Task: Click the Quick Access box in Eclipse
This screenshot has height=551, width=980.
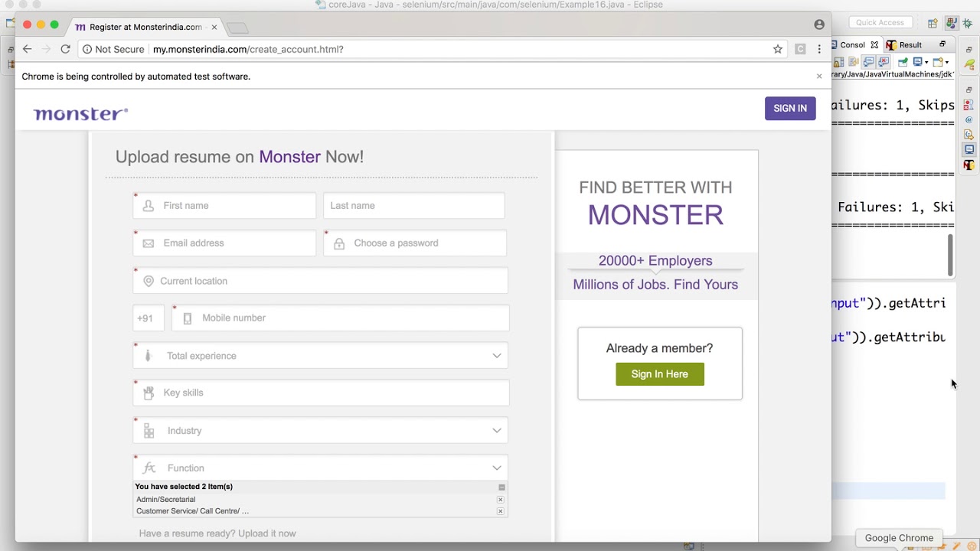Action: [880, 23]
